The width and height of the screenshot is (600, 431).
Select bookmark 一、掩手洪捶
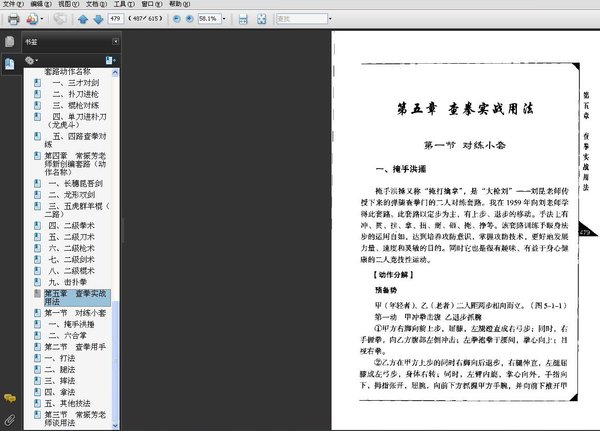[x=72, y=324]
